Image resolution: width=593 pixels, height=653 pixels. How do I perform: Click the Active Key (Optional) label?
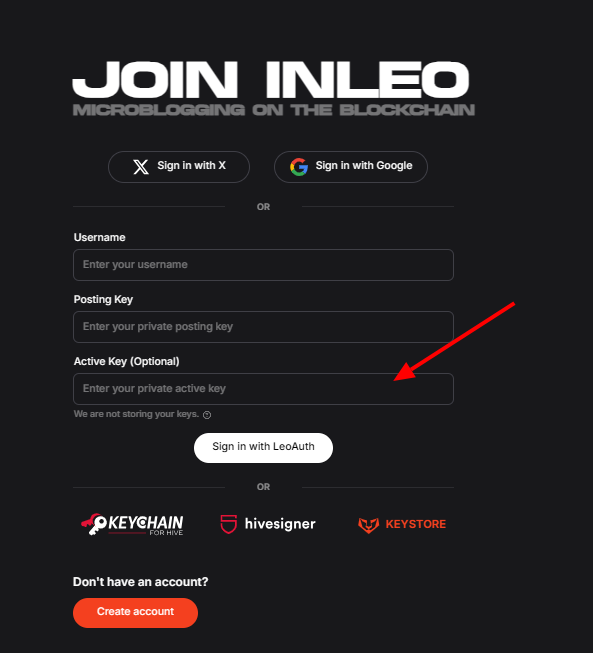pos(127,361)
